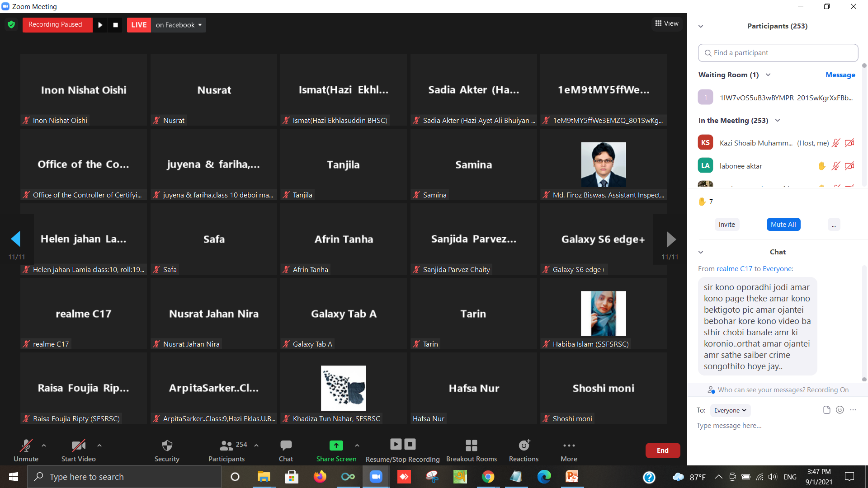The image size is (868, 488).
Task: Click the chat panel scrollbar
Action: tap(864, 323)
